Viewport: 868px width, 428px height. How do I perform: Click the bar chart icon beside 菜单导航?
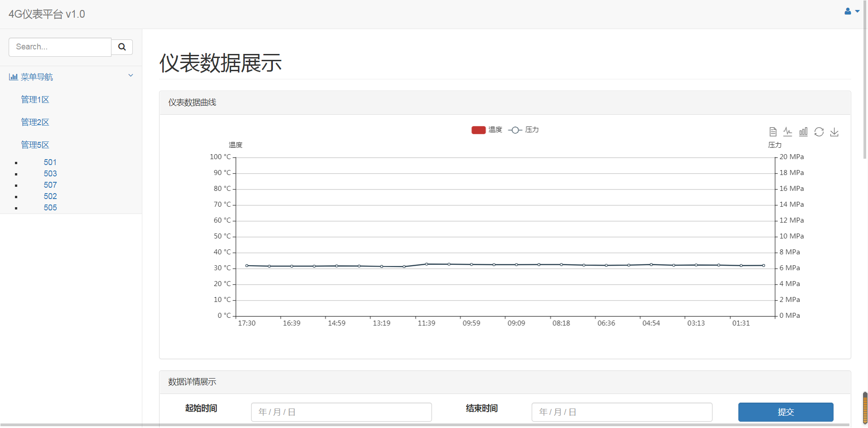(13, 77)
